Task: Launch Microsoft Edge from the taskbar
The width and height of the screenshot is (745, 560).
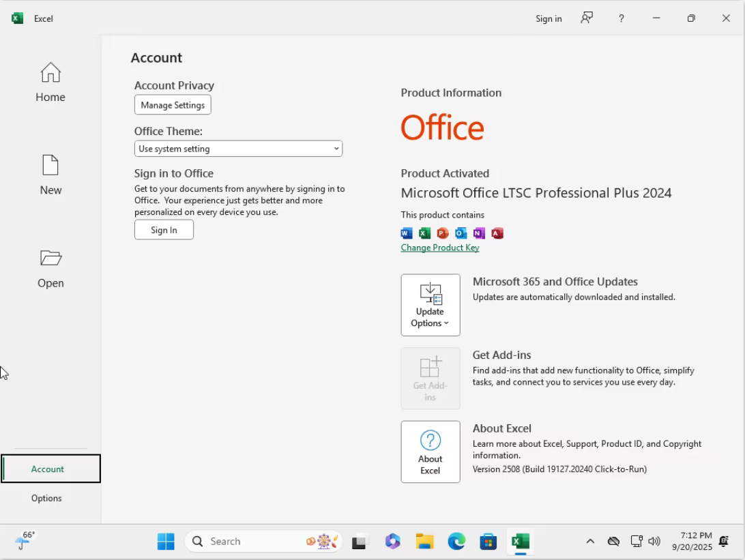Action: click(456, 542)
